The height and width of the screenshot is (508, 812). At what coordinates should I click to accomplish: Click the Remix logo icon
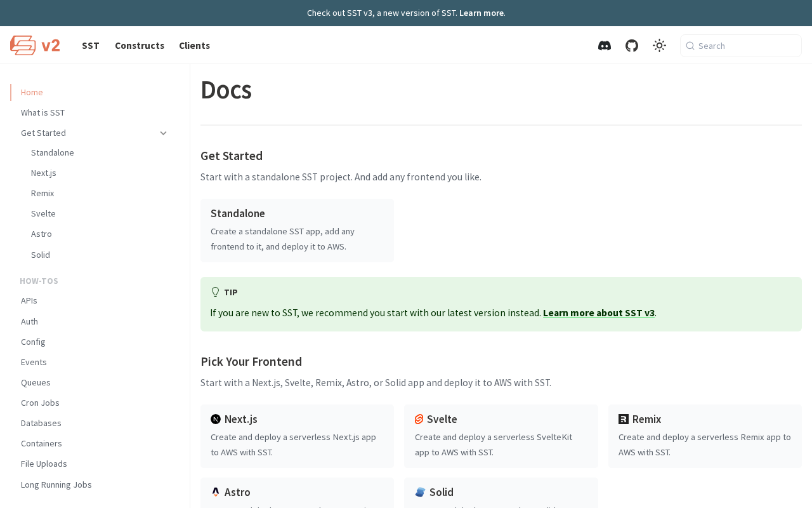(624, 419)
